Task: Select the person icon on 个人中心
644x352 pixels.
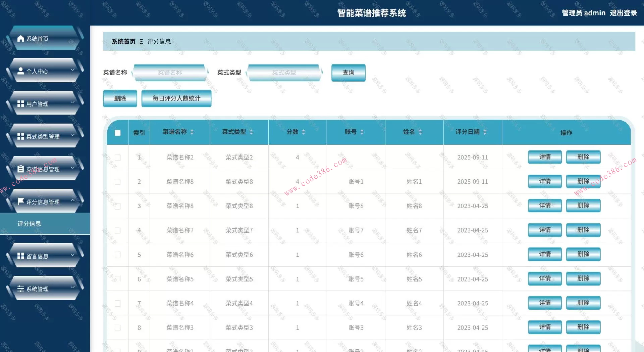Action: click(20, 71)
